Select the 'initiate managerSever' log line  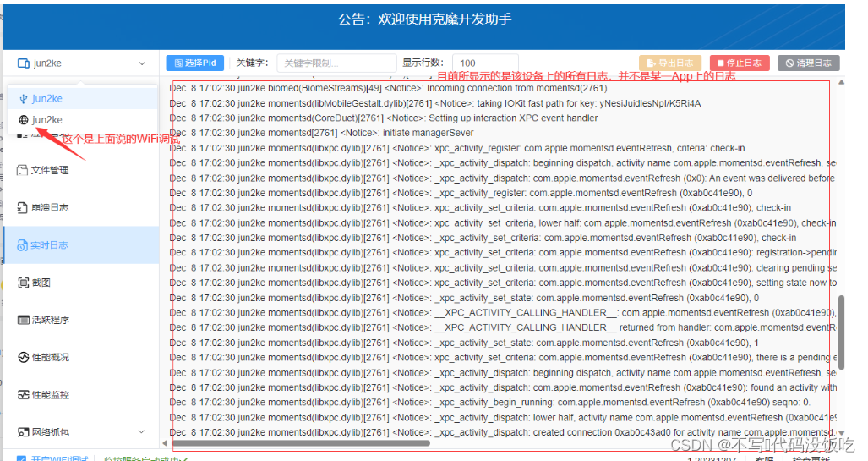tap(322, 133)
